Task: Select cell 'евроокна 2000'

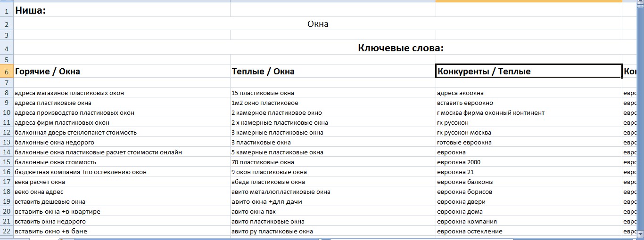Action: click(x=529, y=162)
